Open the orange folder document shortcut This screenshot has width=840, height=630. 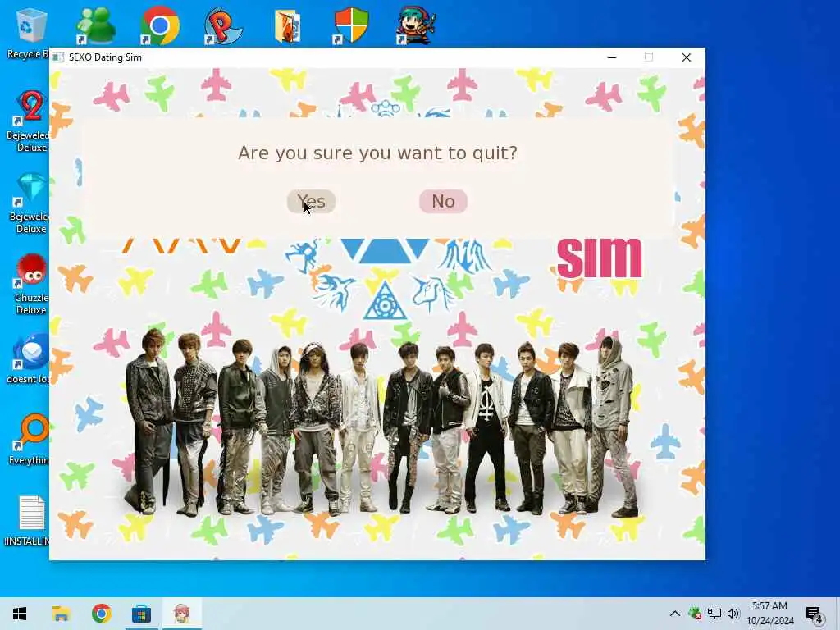click(x=288, y=26)
